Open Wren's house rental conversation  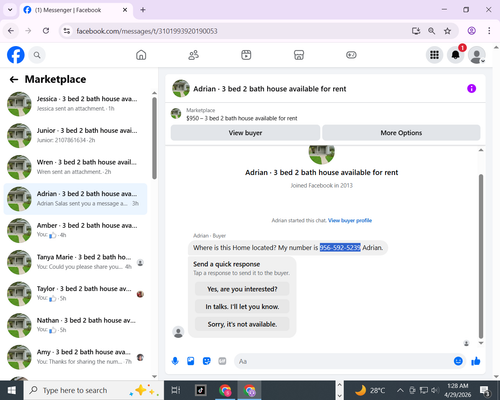[75, 167]
